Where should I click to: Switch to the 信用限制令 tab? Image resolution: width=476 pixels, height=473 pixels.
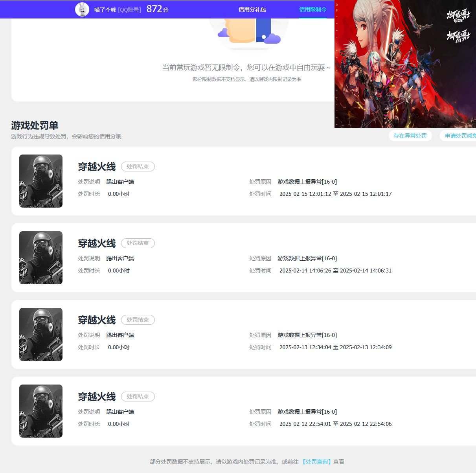pos(313,9)
